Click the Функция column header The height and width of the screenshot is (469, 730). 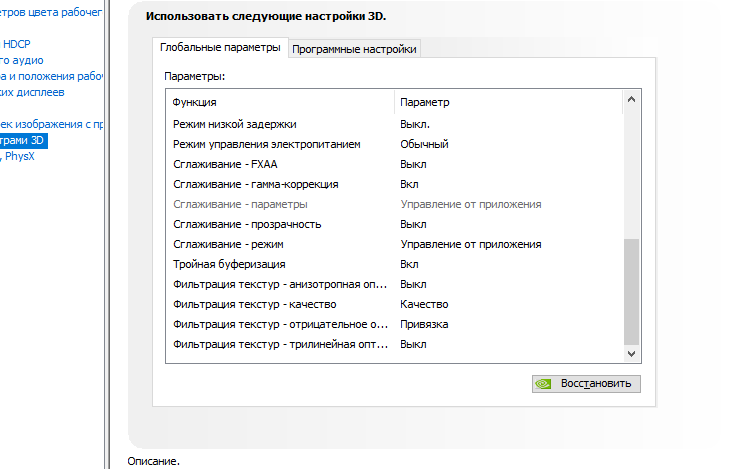[x=280, y=102]
